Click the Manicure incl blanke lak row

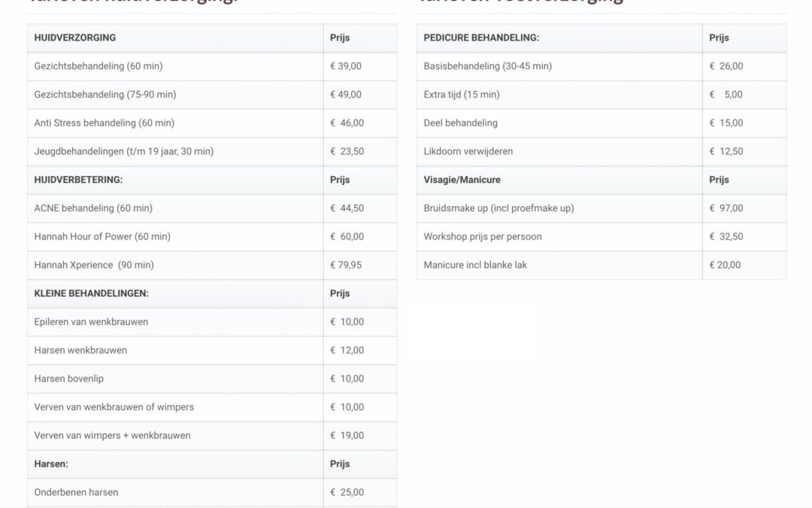(475, 265)
